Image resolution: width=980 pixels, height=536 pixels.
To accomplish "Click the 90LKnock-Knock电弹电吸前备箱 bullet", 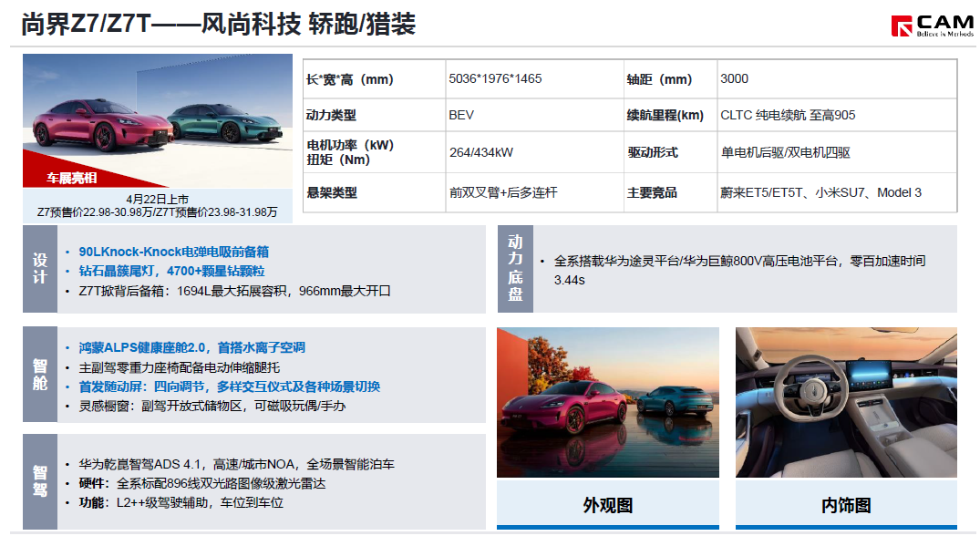I will point(173,252).
